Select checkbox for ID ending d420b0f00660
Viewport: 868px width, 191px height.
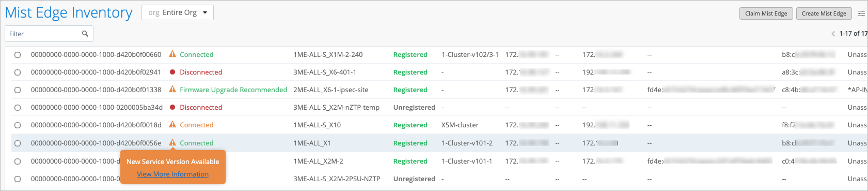click(x=18, y=55)
